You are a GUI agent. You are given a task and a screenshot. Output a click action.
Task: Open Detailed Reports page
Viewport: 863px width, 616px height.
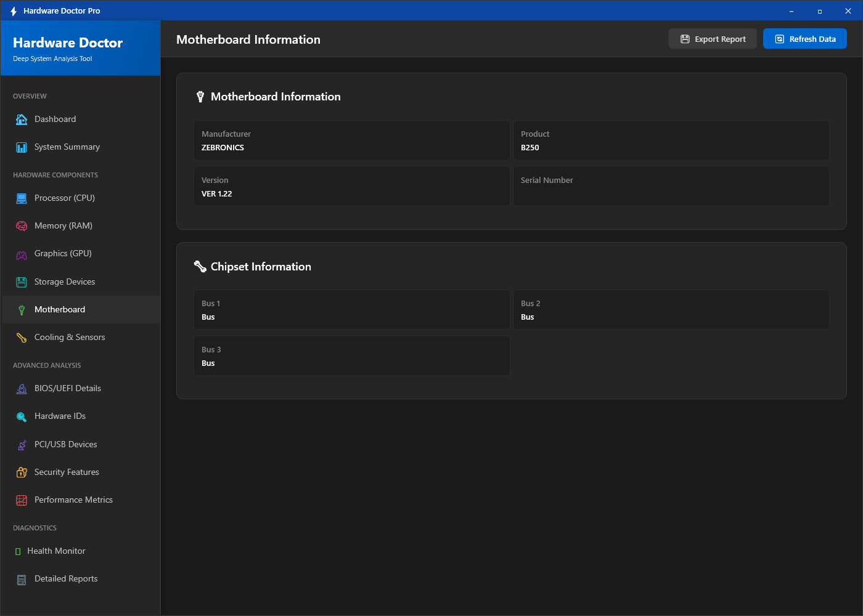coord(81,579)
